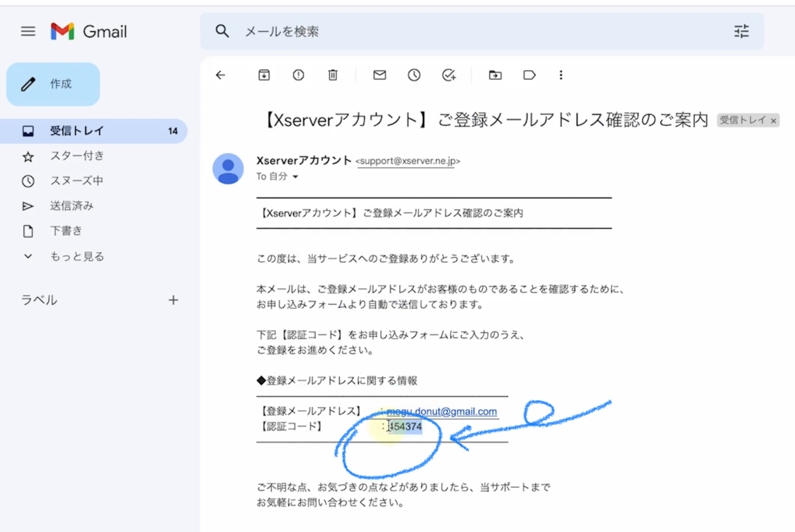Open the スター付き folder
This screenshot has height=532, width=795.
(77, 156)
